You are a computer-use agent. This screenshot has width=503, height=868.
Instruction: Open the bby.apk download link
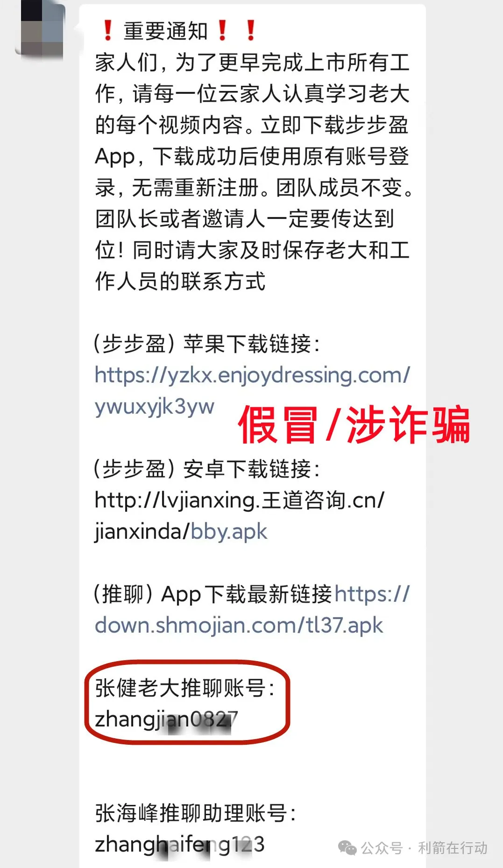pos(229,532)
